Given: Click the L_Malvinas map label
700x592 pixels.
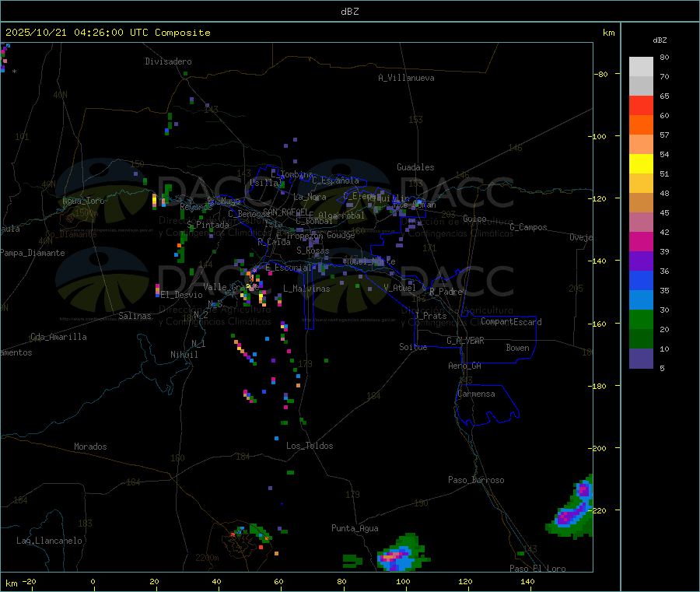Looking at the screenshot, I should (x=306, y=289).
